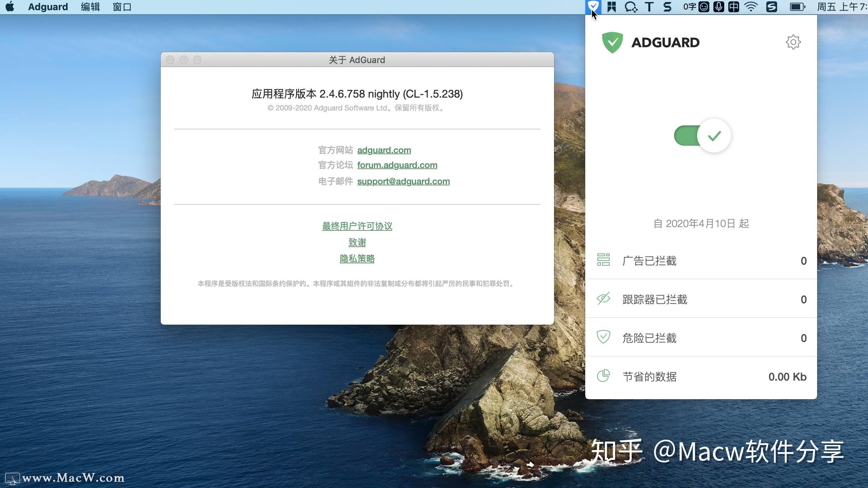
Task: Click ads blocked icon beside 广告已拦截
Action: [x=603, y=260]
